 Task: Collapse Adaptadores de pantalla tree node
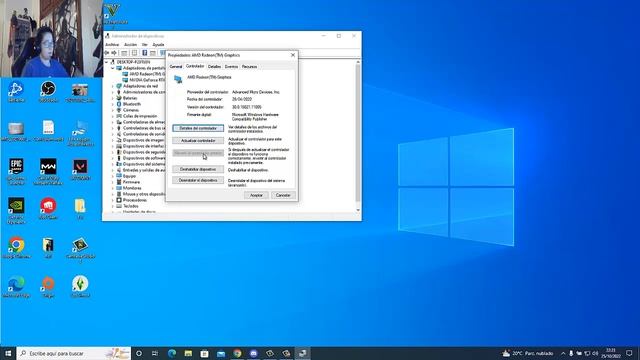(113, 68)
